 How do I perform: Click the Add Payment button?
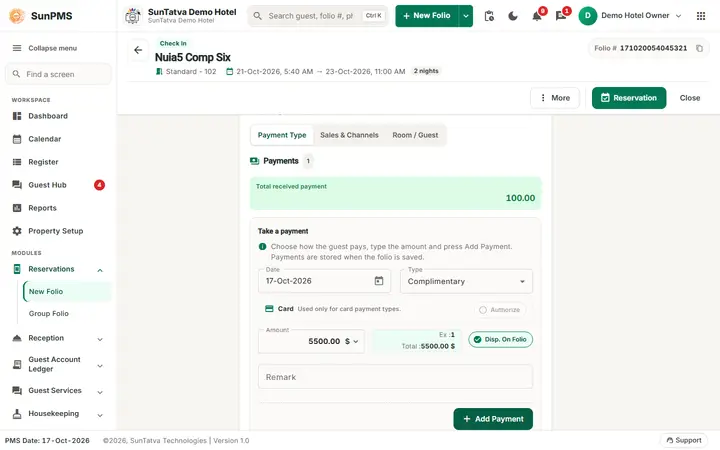[493, 419]
